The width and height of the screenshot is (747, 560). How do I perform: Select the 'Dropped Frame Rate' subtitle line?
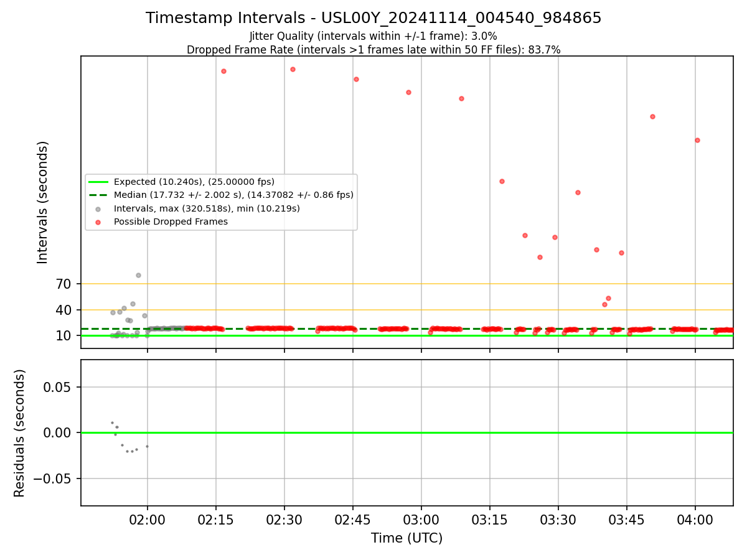tap(374, 50)
